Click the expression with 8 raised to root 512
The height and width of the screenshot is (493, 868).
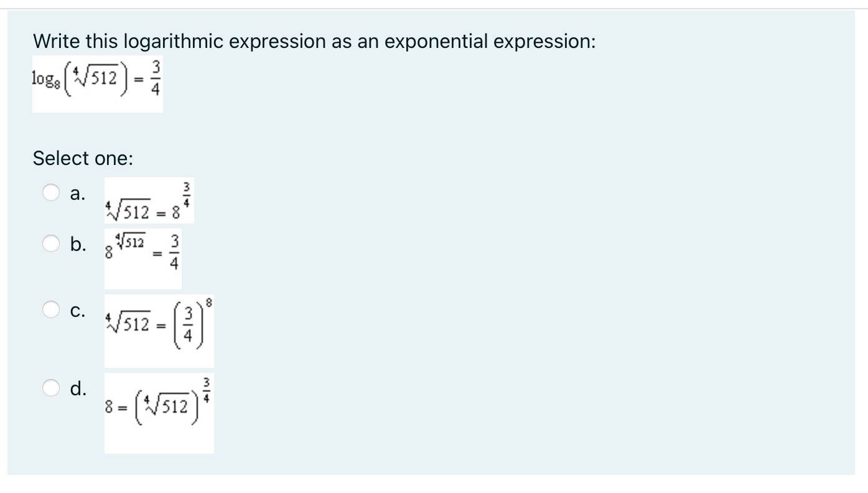142,255
